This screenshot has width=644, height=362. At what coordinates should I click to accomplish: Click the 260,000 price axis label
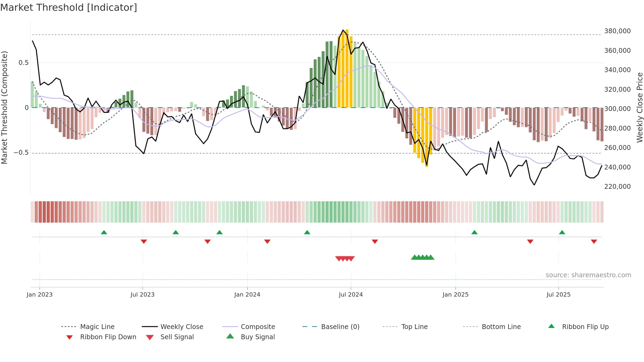(x=617, y=148)
